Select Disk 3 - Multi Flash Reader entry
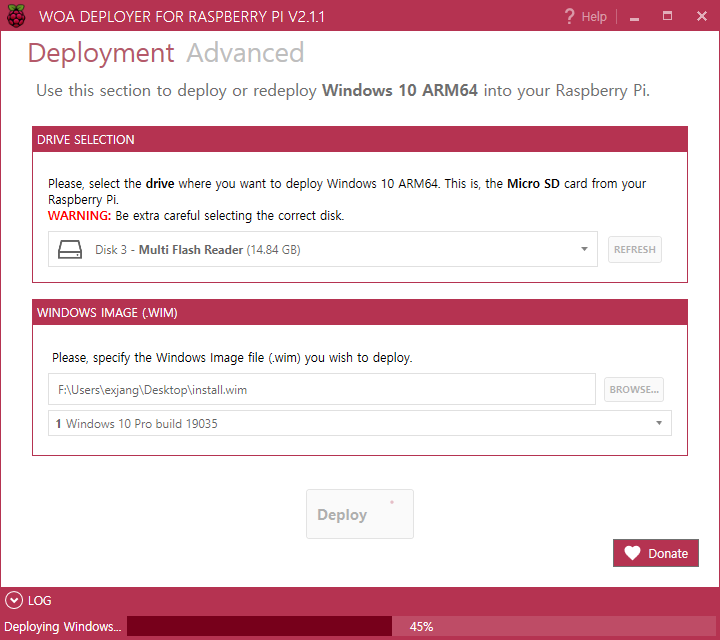This screenshot has height=640, width=720. click(x=323, y=249)
